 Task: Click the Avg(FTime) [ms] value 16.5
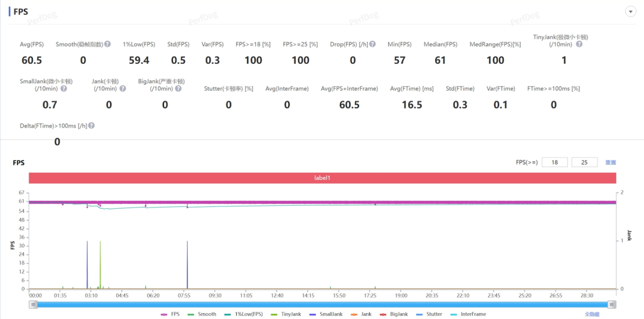click(x=412, y=105)
